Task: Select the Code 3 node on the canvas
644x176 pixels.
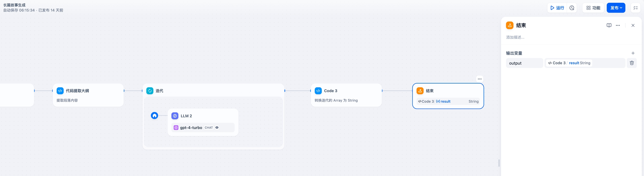Action: click(346, 95)
